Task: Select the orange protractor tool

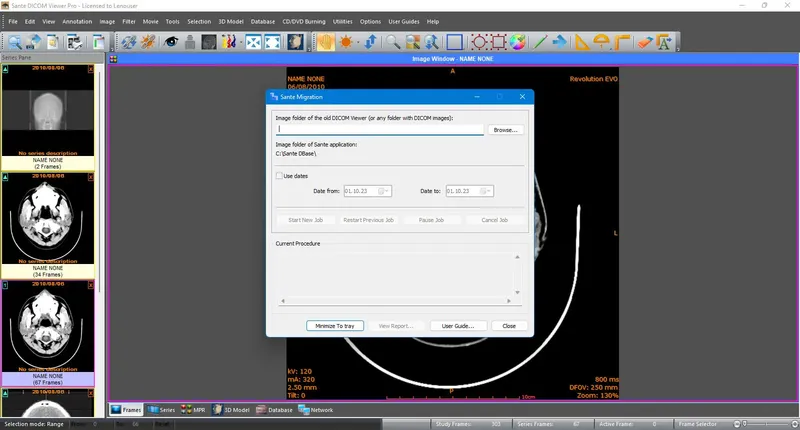Action: click(602, 42)
